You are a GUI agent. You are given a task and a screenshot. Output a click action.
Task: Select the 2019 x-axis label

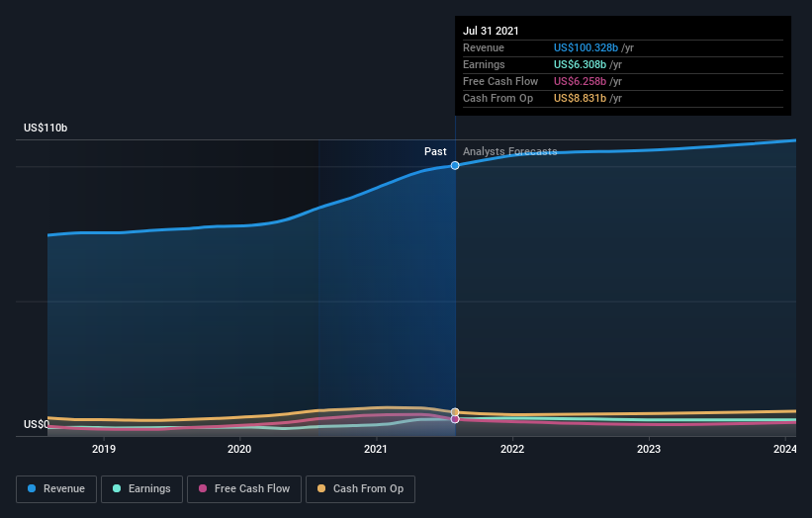click(104, 449)
